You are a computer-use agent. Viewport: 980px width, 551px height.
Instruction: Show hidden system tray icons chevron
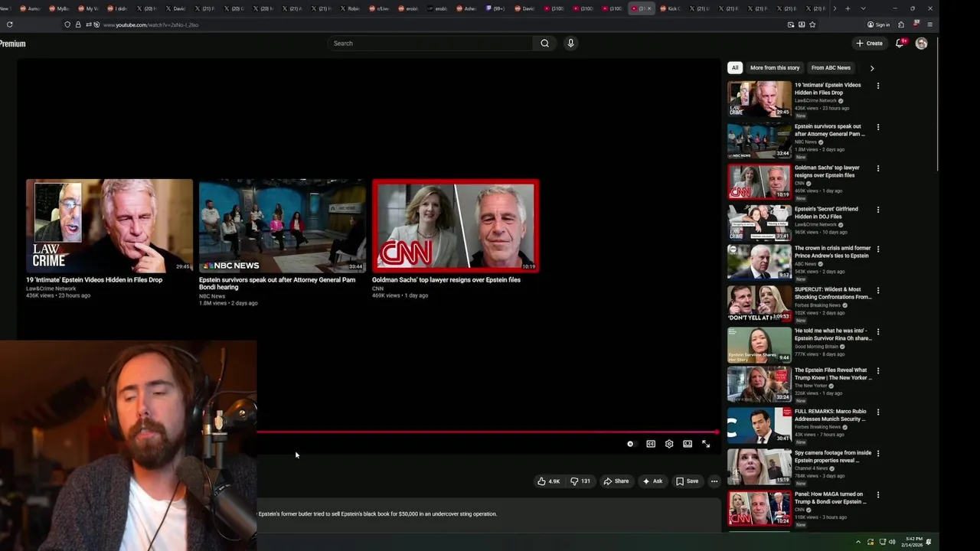tap(857, 542)
